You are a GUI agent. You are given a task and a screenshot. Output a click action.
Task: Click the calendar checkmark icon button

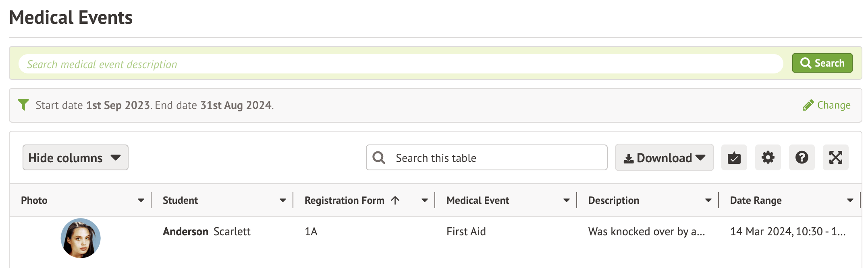tap(734, 157)
